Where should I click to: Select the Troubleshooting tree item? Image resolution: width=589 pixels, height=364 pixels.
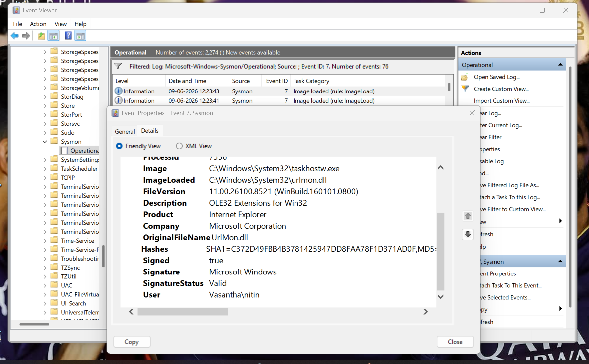tap(80, 259)
